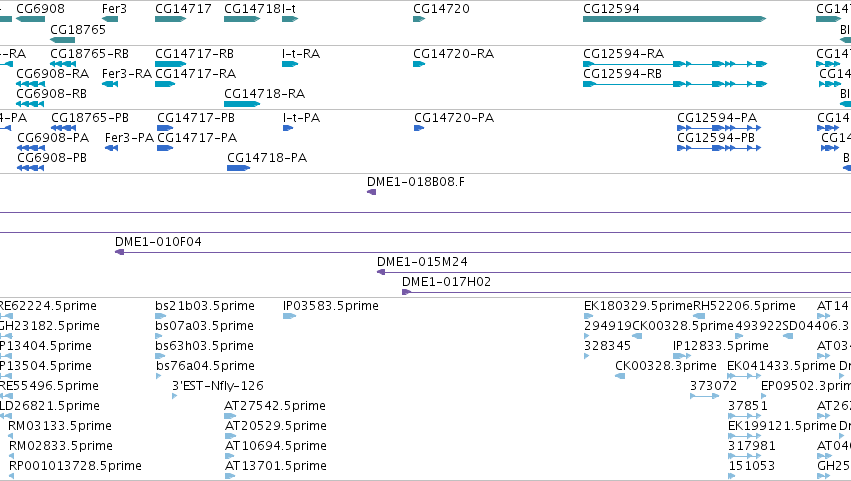Click protein label CG18765-PB

pos(90,118)
